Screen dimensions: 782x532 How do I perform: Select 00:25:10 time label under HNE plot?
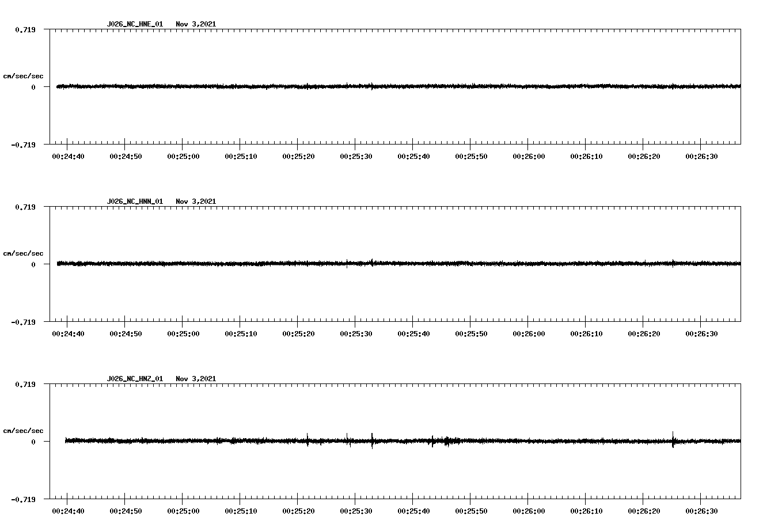click(x=241, y=157)
